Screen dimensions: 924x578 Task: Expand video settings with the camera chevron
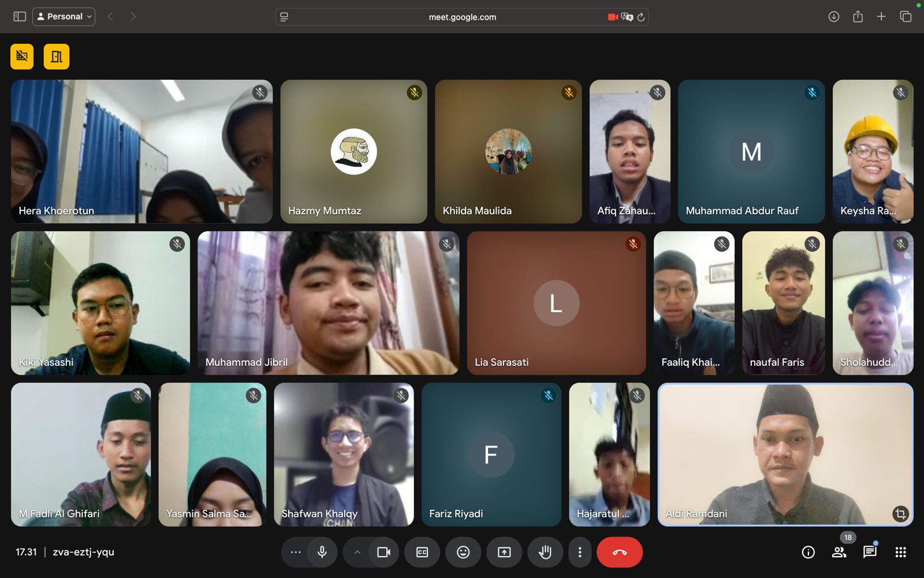pyautogui.click(x=357, y=552)
